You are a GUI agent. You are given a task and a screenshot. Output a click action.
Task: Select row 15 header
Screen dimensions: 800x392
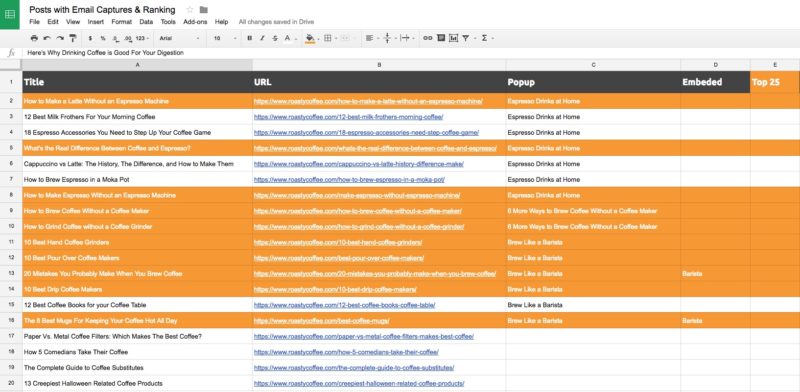click(11, 305)
